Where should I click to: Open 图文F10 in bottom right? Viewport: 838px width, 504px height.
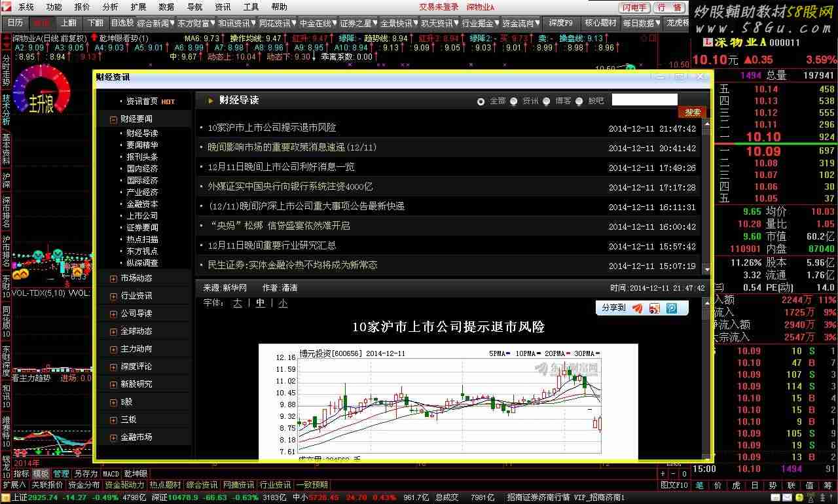tap(674, 485)
